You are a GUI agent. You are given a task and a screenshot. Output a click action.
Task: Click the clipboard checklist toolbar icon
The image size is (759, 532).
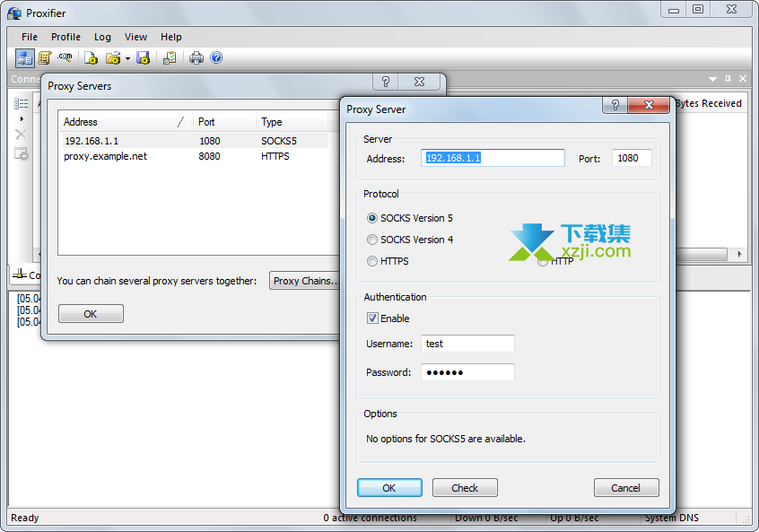coord(170,58)
